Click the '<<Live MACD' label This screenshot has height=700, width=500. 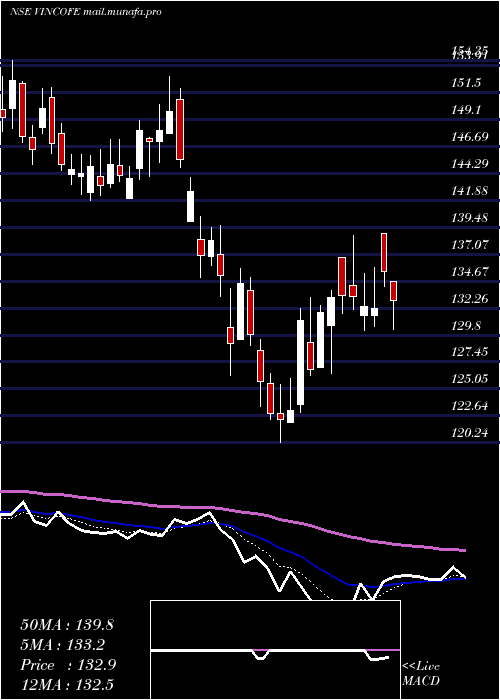click(421, 673)
